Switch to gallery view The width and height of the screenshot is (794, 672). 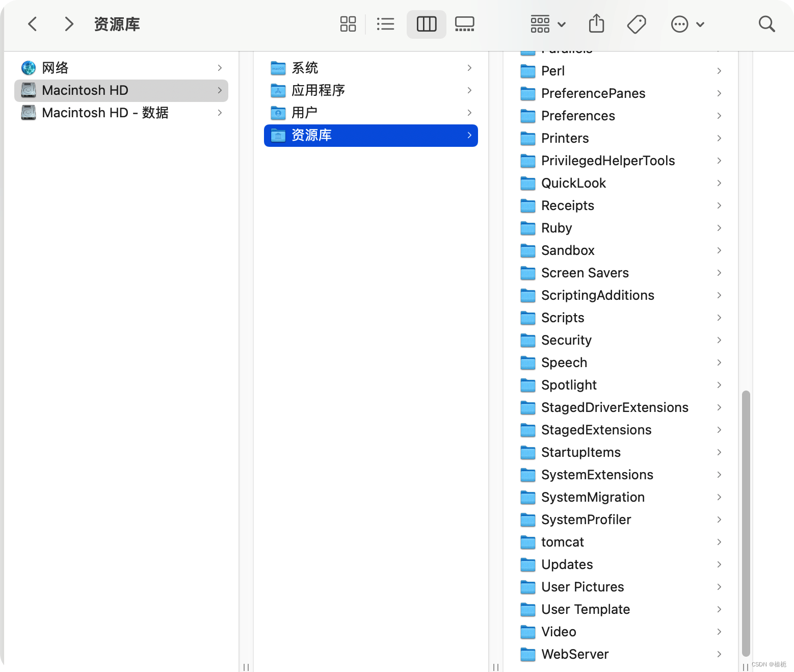pos(465,24)
